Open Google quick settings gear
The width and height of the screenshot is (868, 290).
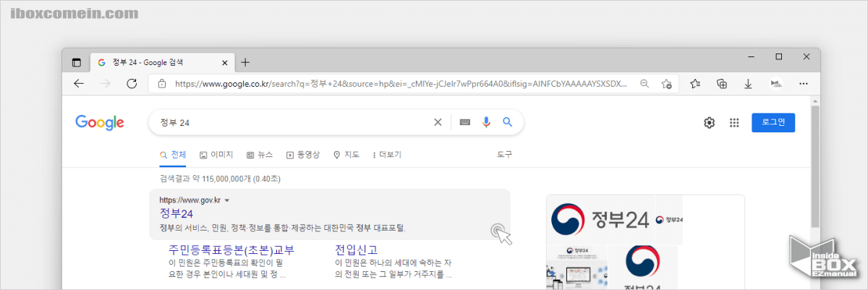[x=709, y=123]
